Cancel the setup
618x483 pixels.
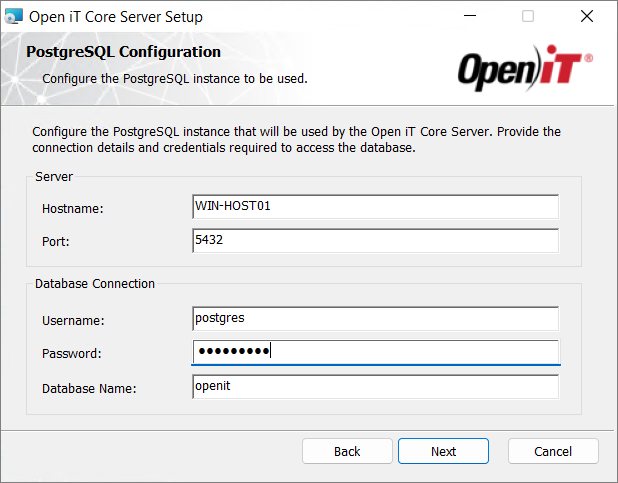coord(553,451)
